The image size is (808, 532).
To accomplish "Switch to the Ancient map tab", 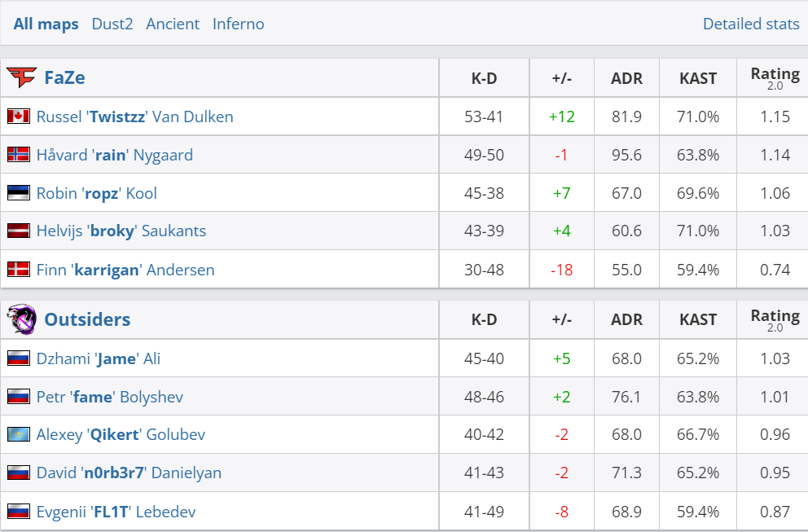I will coord(173,24).
